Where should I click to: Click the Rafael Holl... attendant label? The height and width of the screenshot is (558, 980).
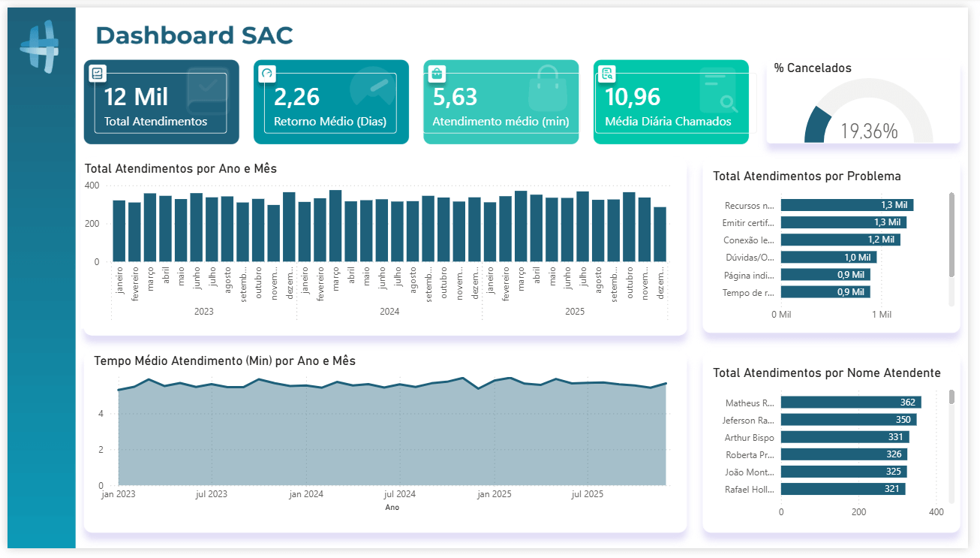click(750, 489)
